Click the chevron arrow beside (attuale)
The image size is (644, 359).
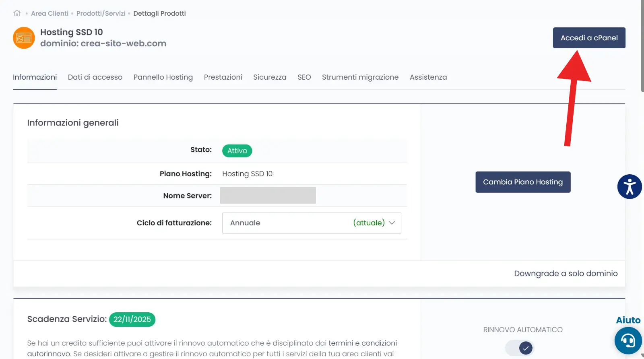(392, 223)
